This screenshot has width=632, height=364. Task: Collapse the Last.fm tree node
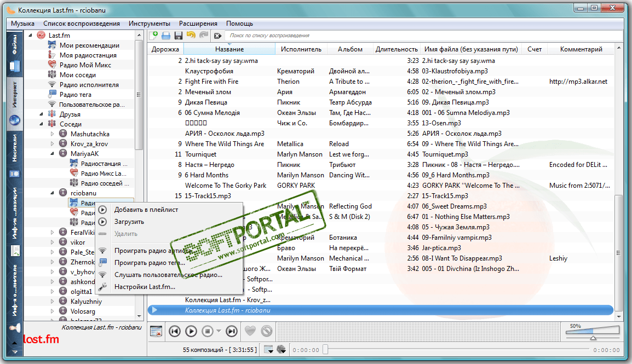point(30,36)
